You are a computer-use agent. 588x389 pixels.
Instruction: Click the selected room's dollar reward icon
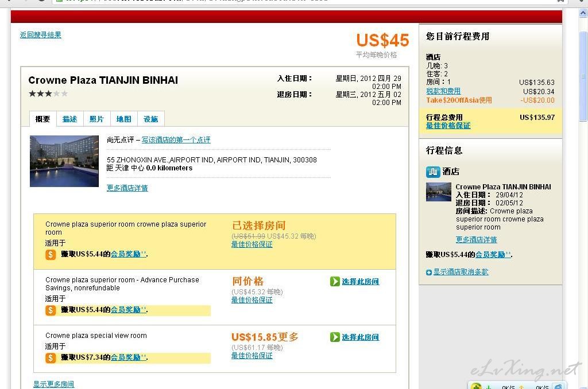[x=51, y=255]
